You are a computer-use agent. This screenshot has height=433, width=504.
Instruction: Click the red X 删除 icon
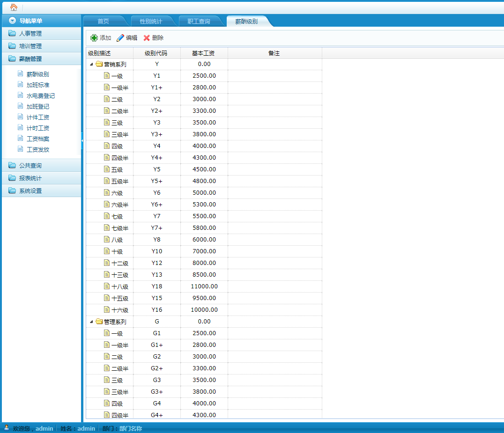(x=147, y=38)
